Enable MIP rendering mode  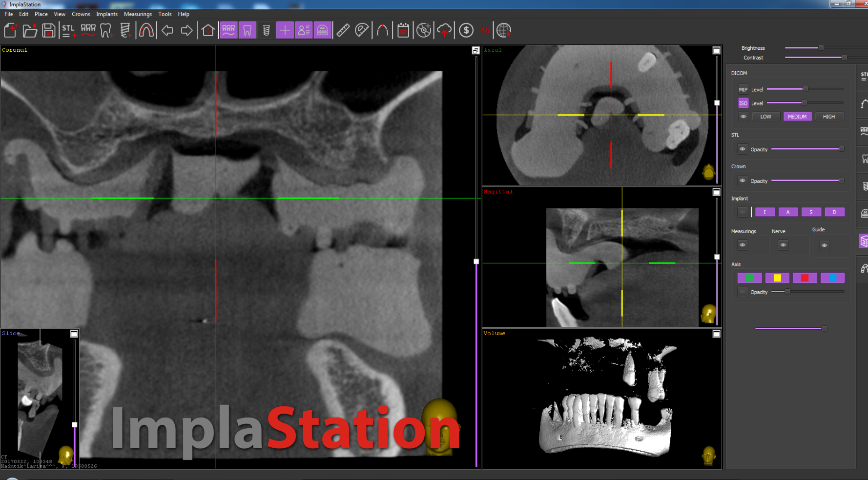[x=743, y=89]
